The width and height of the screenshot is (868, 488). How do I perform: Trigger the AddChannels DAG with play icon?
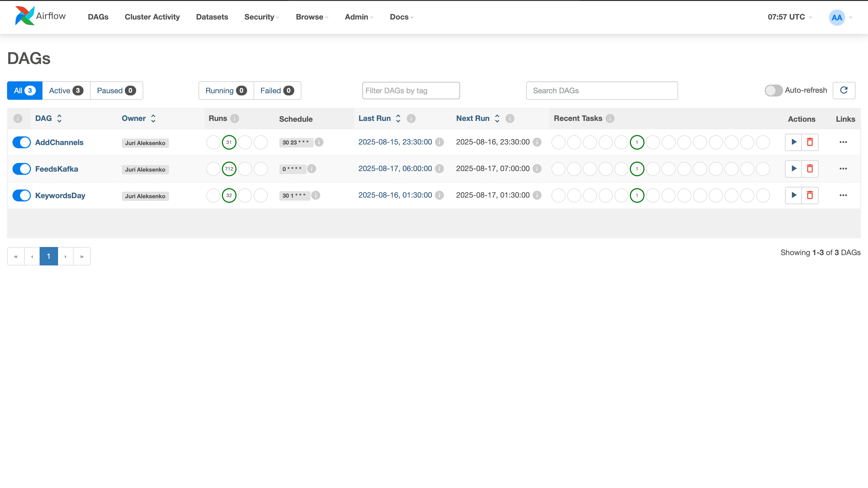[x=793, y=142]
